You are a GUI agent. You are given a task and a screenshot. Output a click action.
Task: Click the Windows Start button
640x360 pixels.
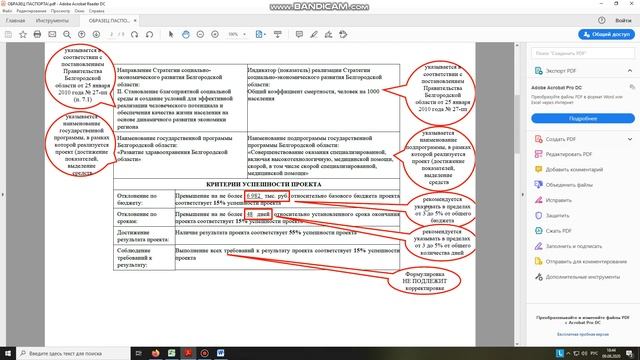point(8,353)
